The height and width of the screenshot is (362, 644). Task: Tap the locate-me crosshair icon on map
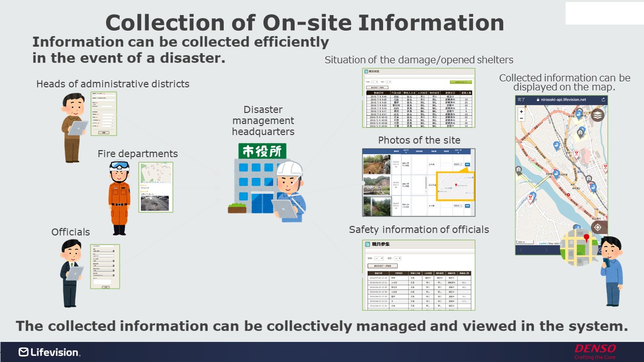coord(597,227)
